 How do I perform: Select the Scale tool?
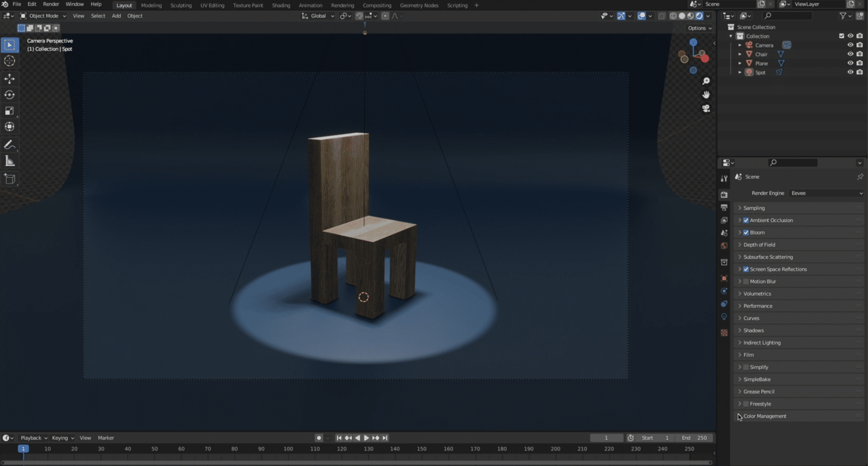tap(10, 111)
